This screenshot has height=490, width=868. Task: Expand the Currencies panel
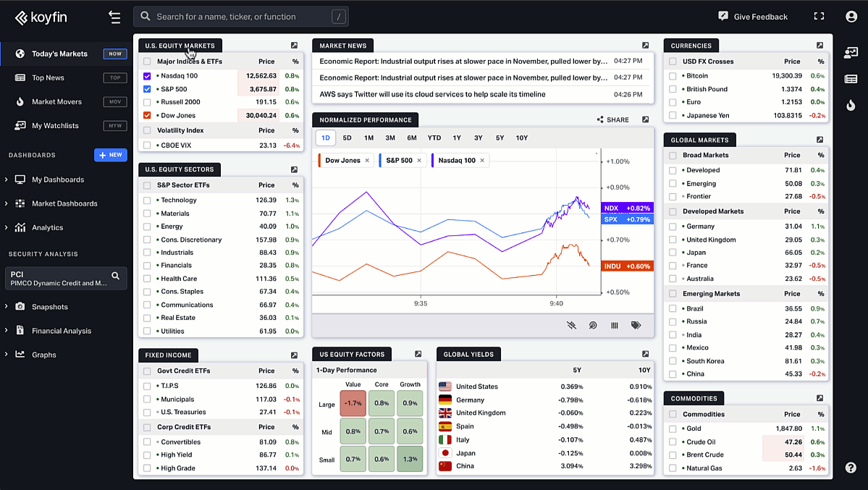819,46
